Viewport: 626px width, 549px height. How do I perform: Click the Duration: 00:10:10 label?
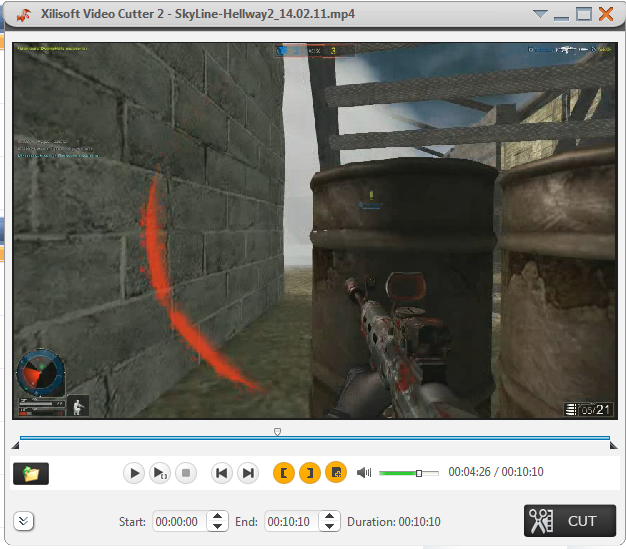click(394, 522)
